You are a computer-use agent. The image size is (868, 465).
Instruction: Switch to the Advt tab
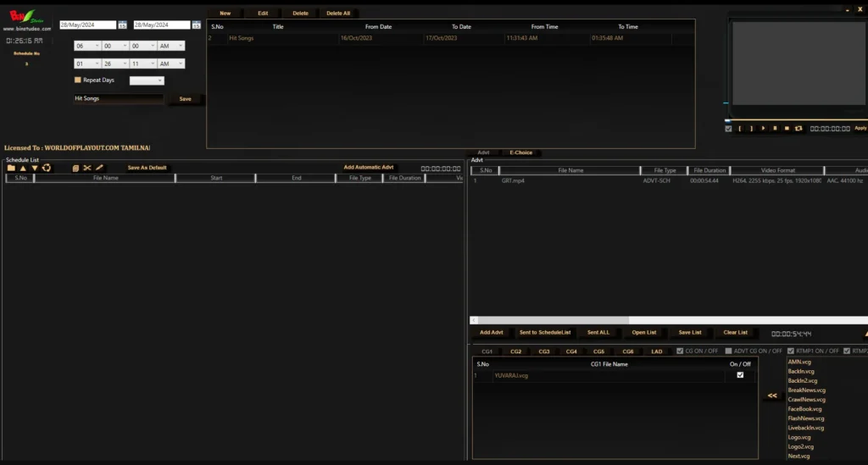point(483,152)
